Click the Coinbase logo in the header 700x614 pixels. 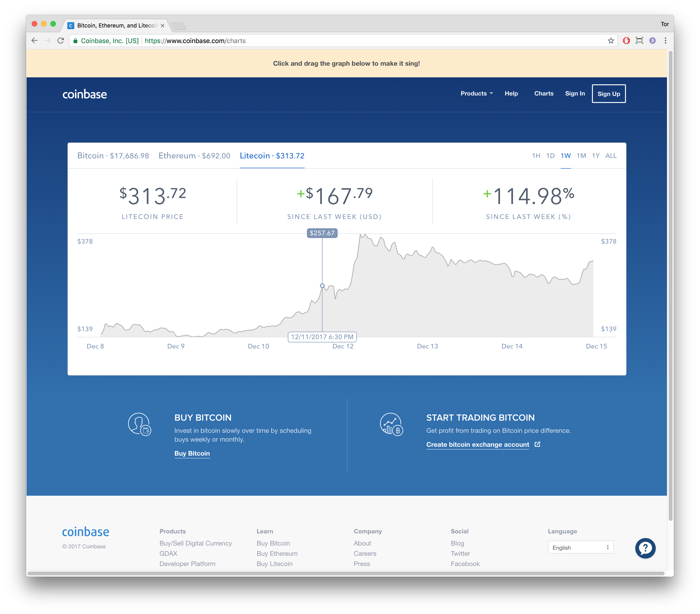click(x=85, y=94)
